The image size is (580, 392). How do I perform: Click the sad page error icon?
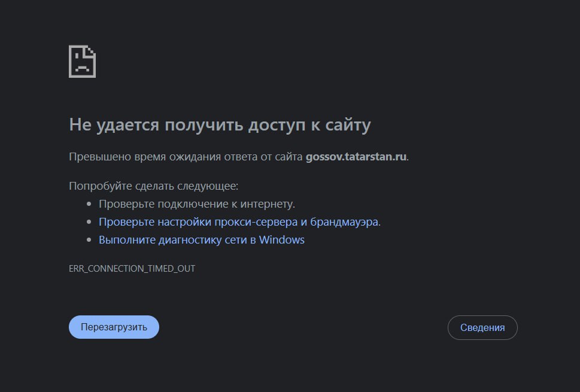point(82,61)
